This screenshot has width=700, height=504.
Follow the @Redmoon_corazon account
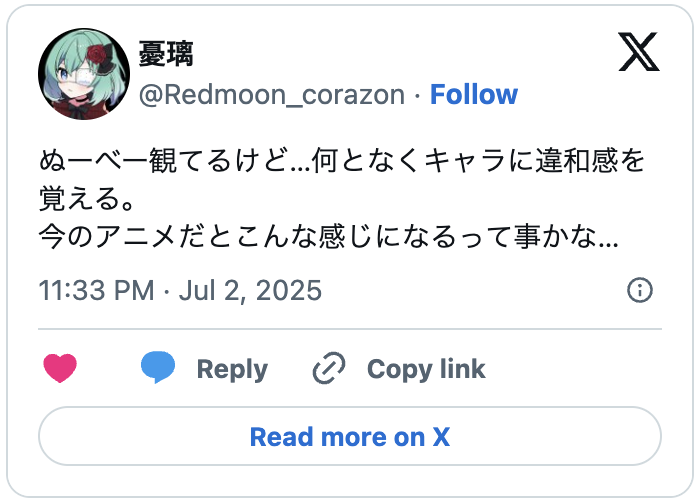coord(473,95)
